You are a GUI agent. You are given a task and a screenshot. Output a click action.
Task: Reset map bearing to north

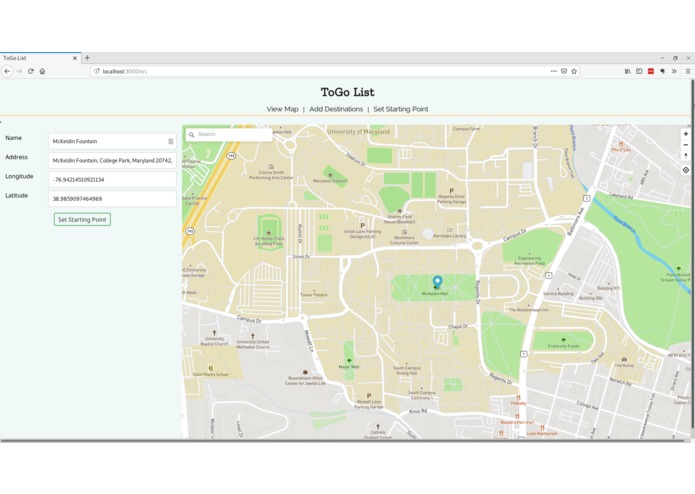(x=686, y=156)
